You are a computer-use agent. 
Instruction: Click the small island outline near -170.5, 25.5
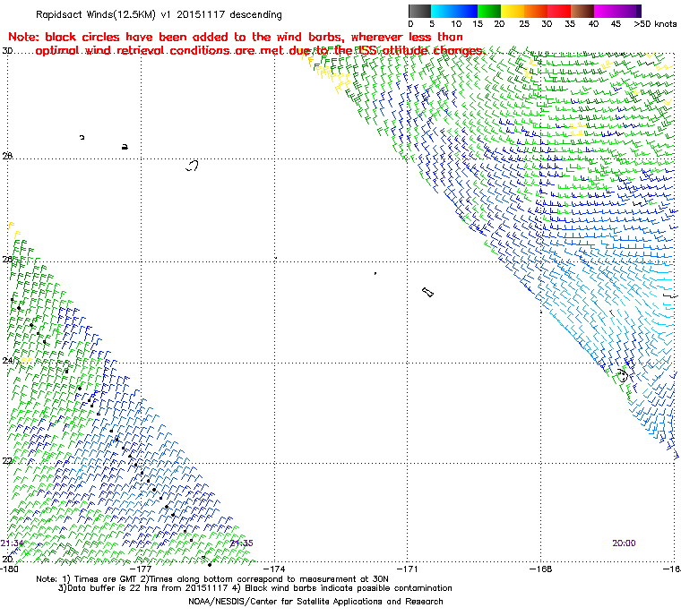[427, 292]
